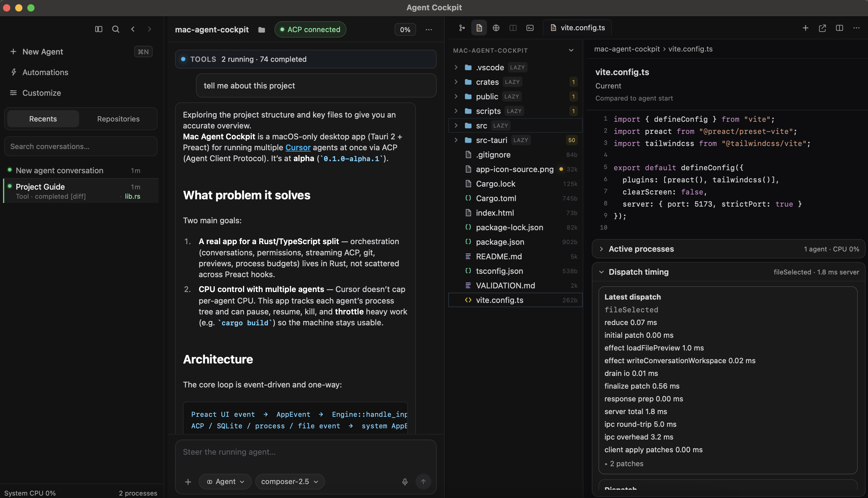868x498 pixels.
Task: Click the plus icon beside New Agent
Action: tap(13, 51)
